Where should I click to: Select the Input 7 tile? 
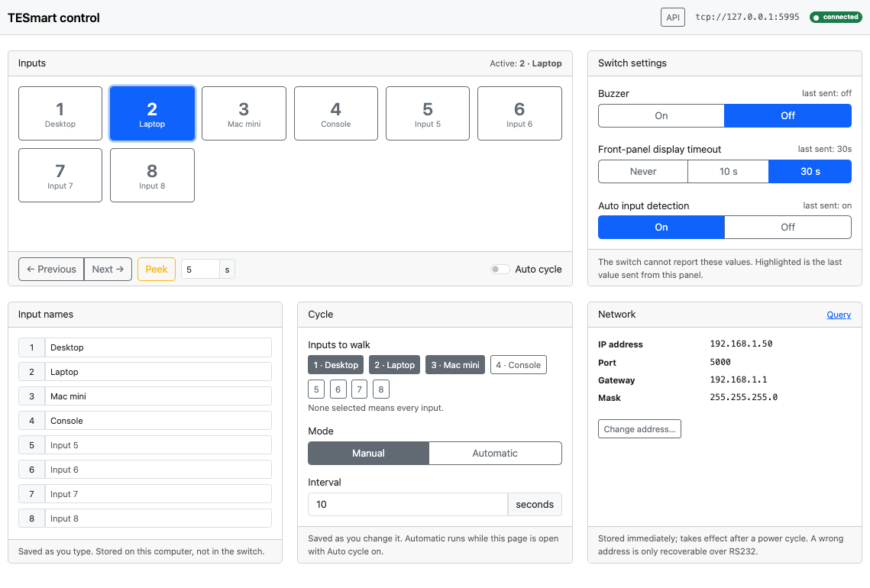coord(60,176)
